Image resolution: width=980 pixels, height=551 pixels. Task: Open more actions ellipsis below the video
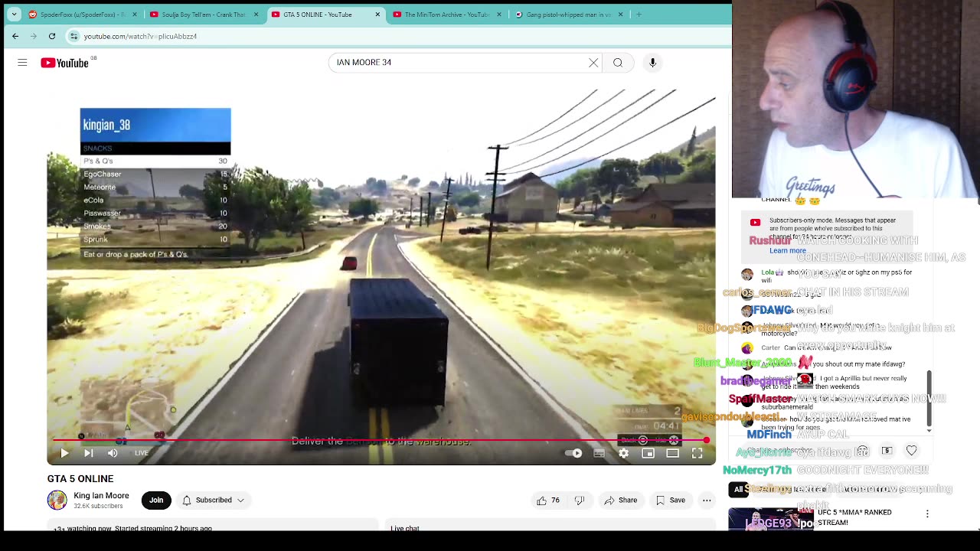pyautogui.click(x=707, y=500)
